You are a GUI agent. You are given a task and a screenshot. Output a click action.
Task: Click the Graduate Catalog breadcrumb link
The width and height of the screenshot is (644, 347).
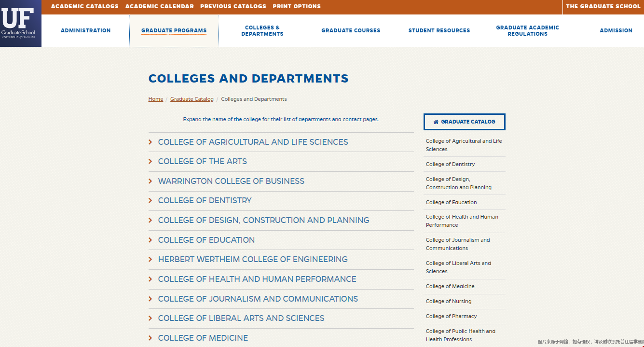(x=192, y=99)
